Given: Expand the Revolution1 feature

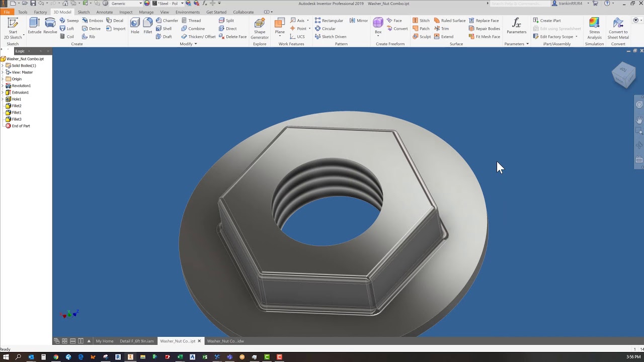Looking at the screenshot, I should pos(3,86).
